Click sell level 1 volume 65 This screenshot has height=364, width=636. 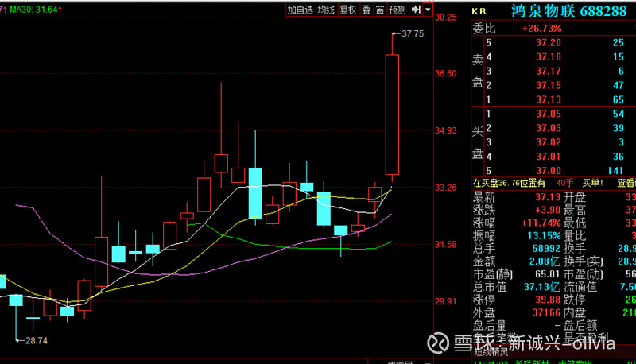619,99
